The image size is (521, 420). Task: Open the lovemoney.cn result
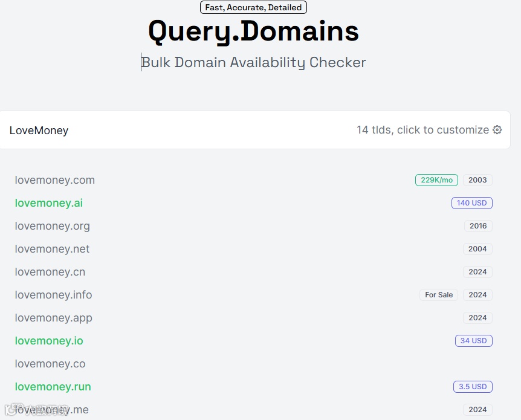(50, 272)
